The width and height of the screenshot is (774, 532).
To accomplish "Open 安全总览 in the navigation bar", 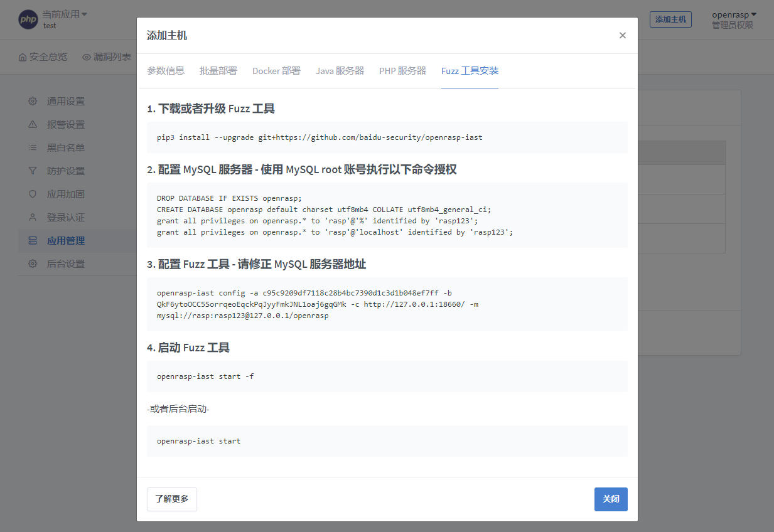I will (x=43, y=57).
